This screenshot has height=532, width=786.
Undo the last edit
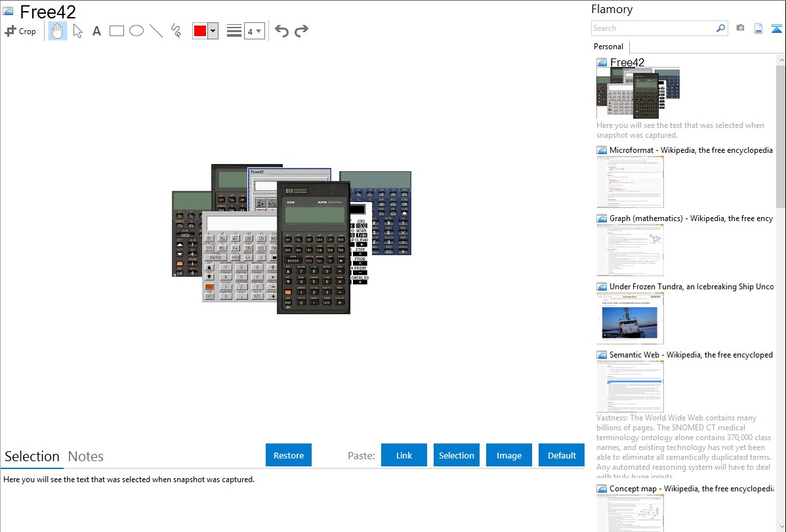pyautogui.click(x=281, y=31)
